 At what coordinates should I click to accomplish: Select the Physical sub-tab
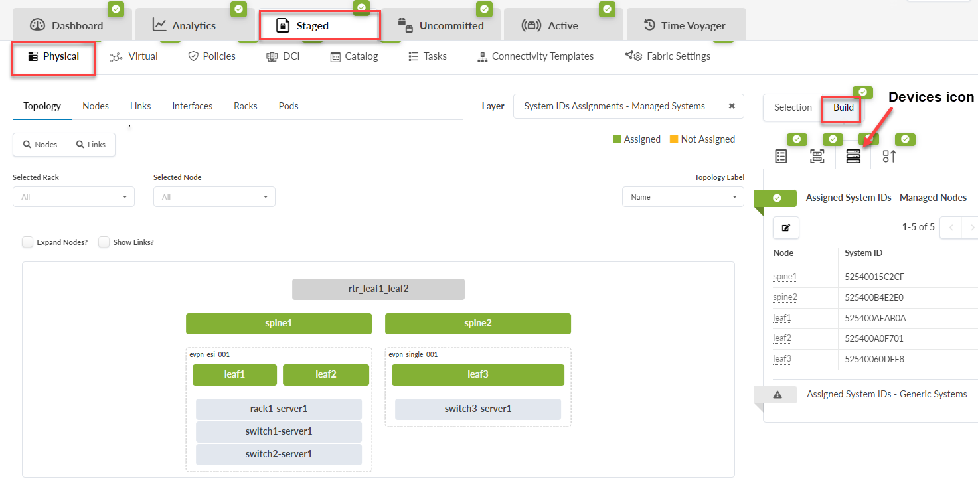coord(53,56)
